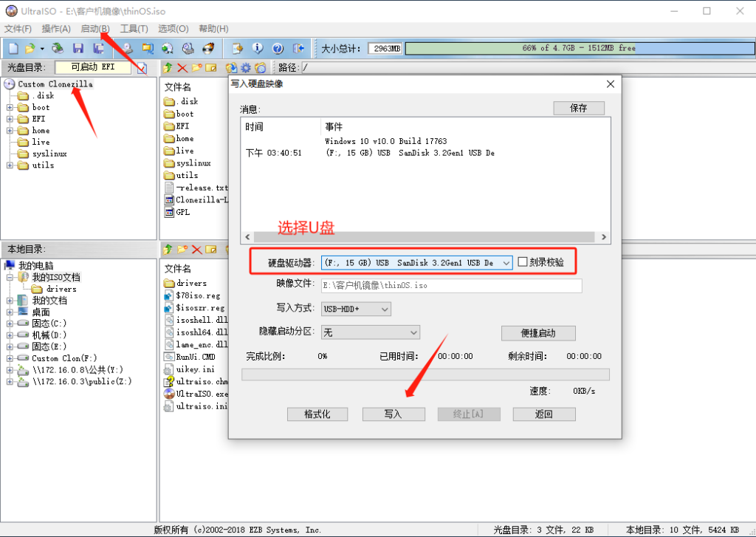Collapse the 我的ISO文档 tree node
Image resolution: width=756 pixels, height=537 pixels.
(10, 278)
